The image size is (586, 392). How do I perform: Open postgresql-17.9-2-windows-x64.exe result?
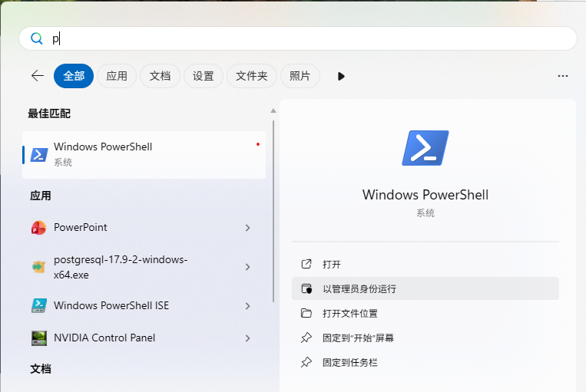[144, 267]
